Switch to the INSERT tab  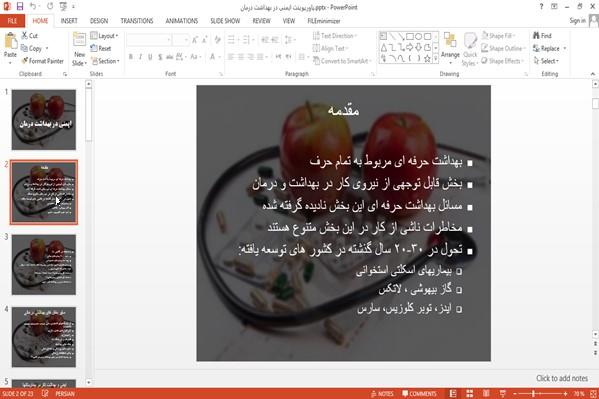69,21
